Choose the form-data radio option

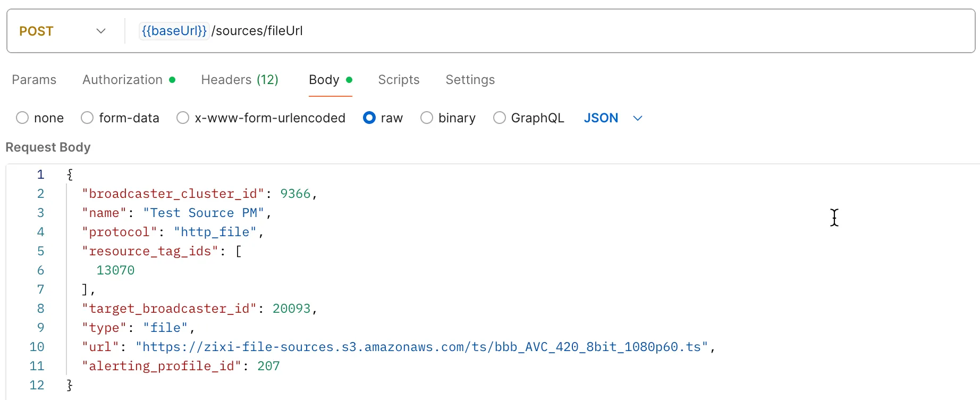tap(120, 118)
